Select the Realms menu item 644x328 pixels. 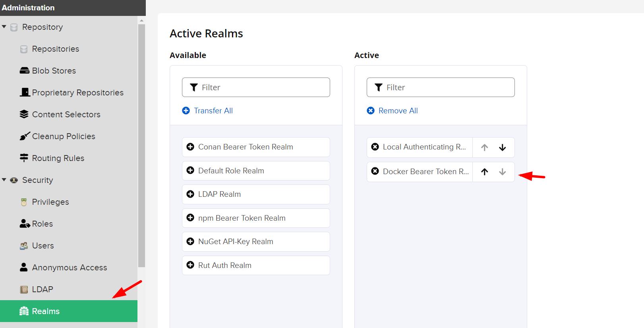69,311
